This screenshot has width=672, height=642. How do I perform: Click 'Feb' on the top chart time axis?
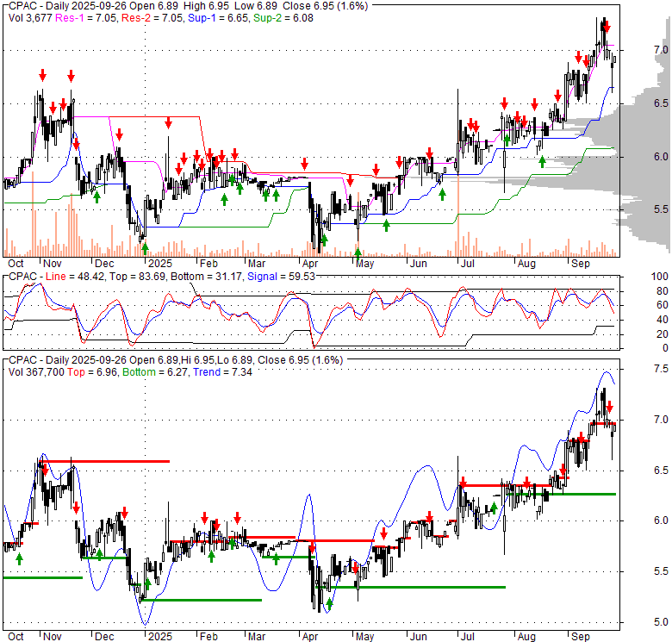(x=208, y=264)
